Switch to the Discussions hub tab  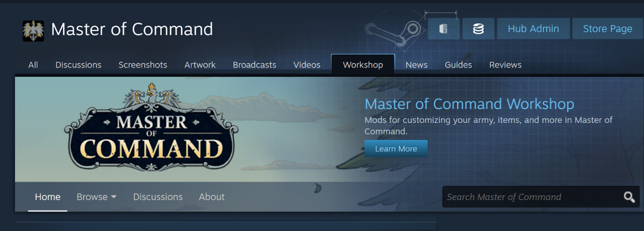click(78, 65)
